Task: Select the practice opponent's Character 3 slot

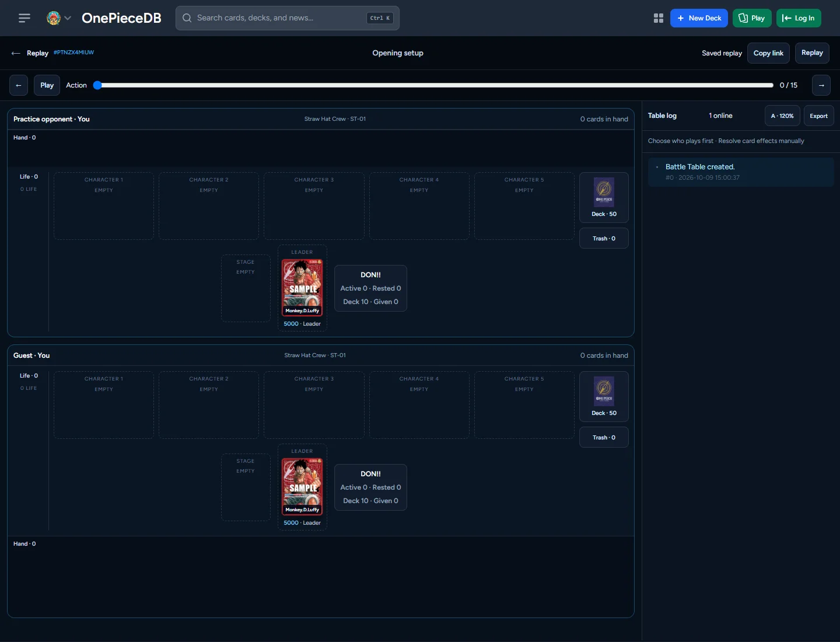Action: (x=314, y=206)
